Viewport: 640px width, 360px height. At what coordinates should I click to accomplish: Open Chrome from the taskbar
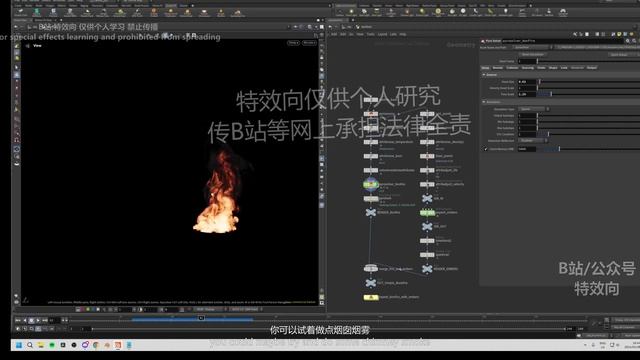click(96, 345)
